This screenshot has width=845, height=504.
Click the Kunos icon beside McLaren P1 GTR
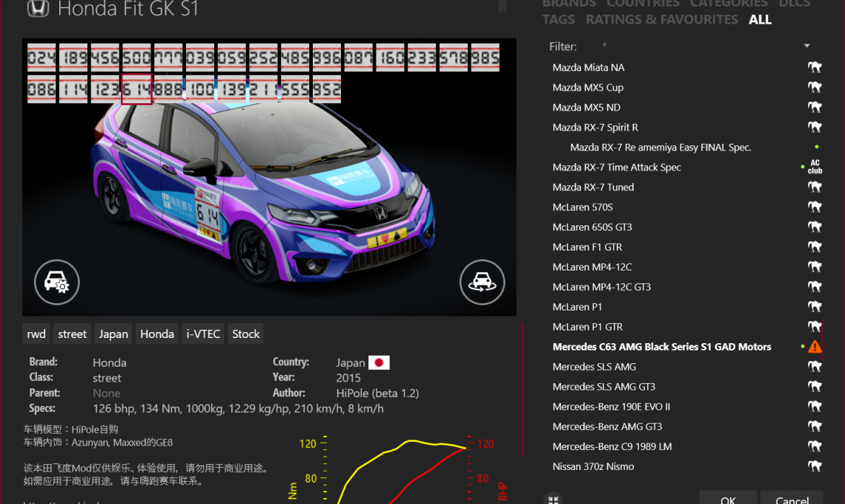[x=815, y=327]
